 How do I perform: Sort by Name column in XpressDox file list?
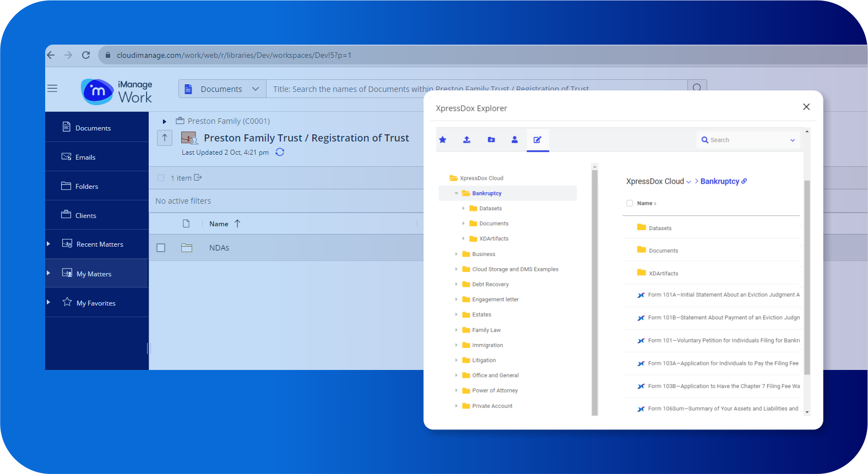645,203
